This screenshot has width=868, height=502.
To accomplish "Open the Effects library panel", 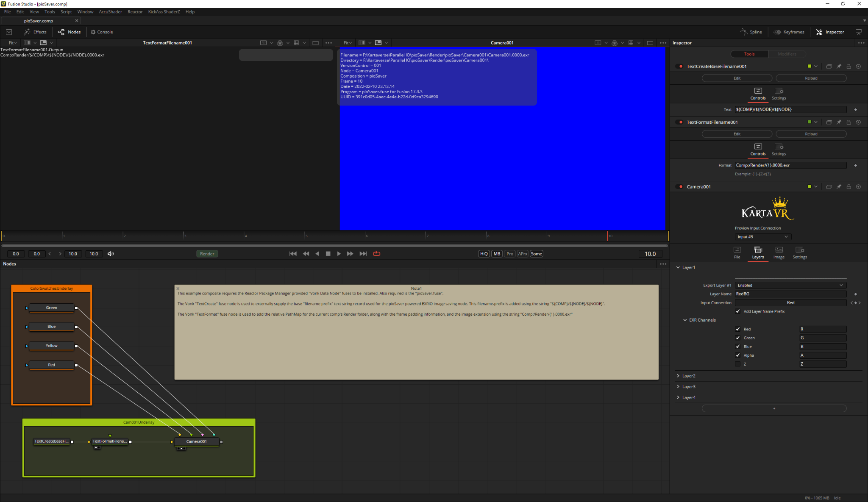I will [x=35, y=32].
